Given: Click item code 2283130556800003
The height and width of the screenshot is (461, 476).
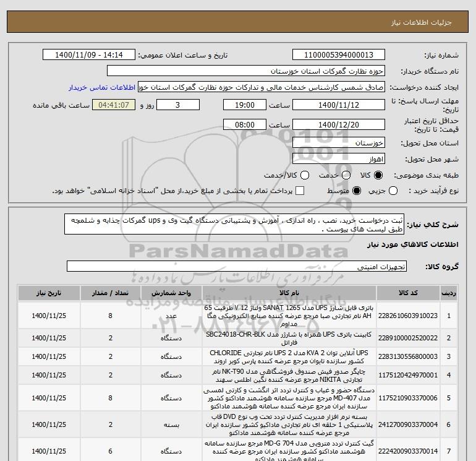Looking at the screenshot, I should (408, 356).
